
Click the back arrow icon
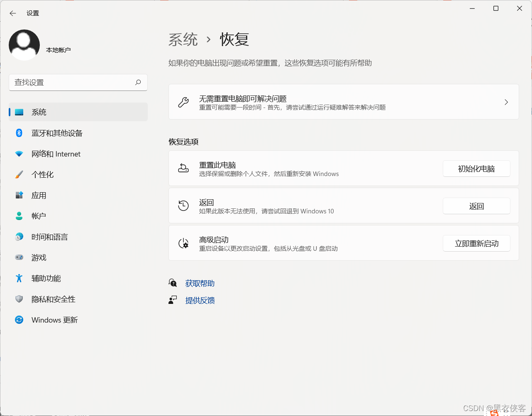tap(13, 13)
